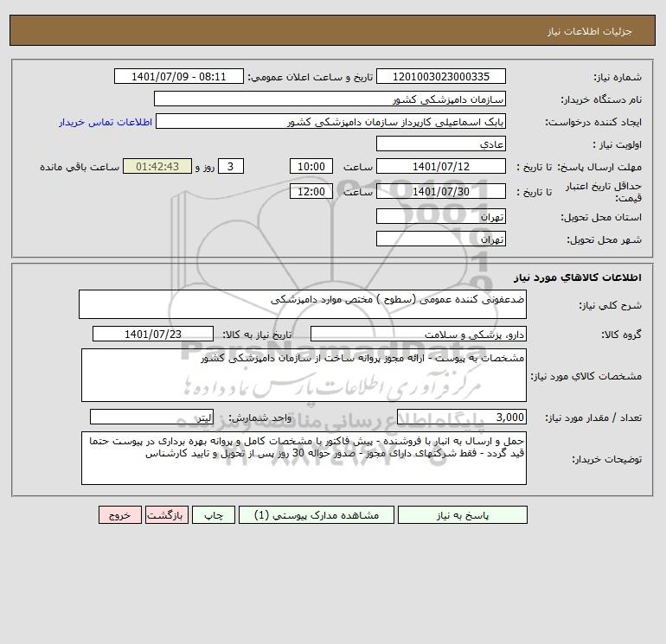Click need date field 1401/07/23
Image resolution: width=666 pixels, height=644 pixels.
tap(153, 334)
